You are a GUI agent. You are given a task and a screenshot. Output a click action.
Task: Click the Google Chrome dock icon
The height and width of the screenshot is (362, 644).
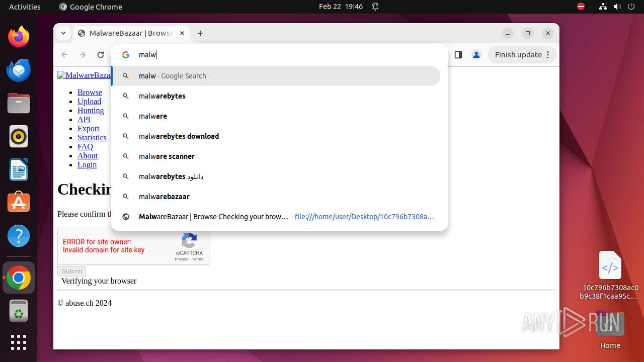coord(19,278)
